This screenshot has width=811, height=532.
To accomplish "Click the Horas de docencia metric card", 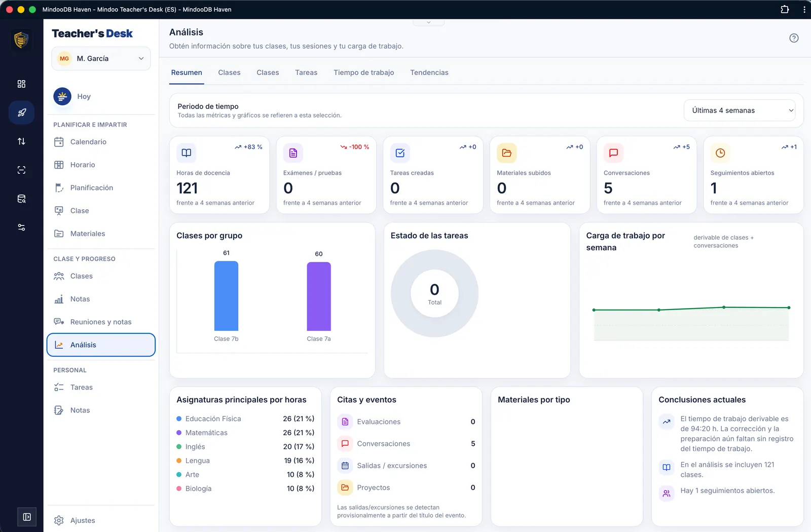I will (219, 175).
